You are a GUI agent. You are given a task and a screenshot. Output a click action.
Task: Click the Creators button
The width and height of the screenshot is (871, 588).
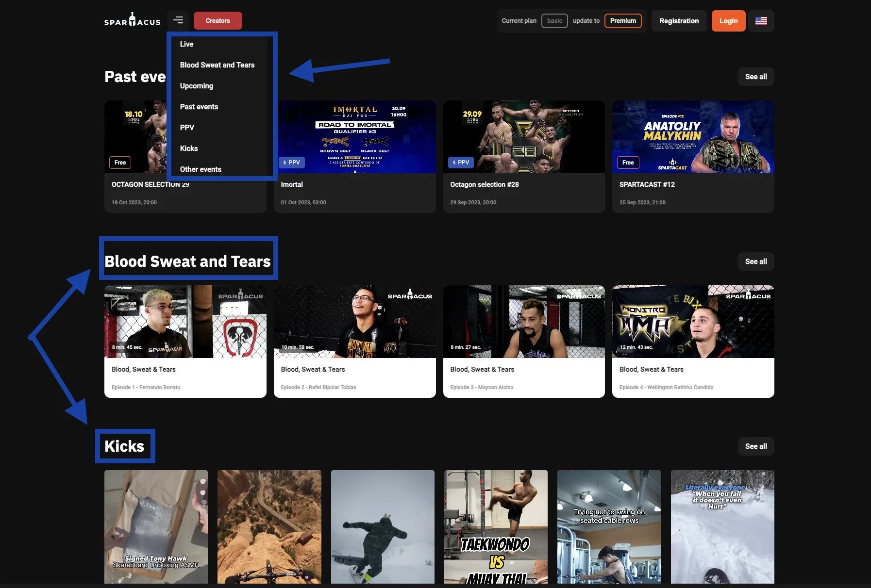pos(218,21)
